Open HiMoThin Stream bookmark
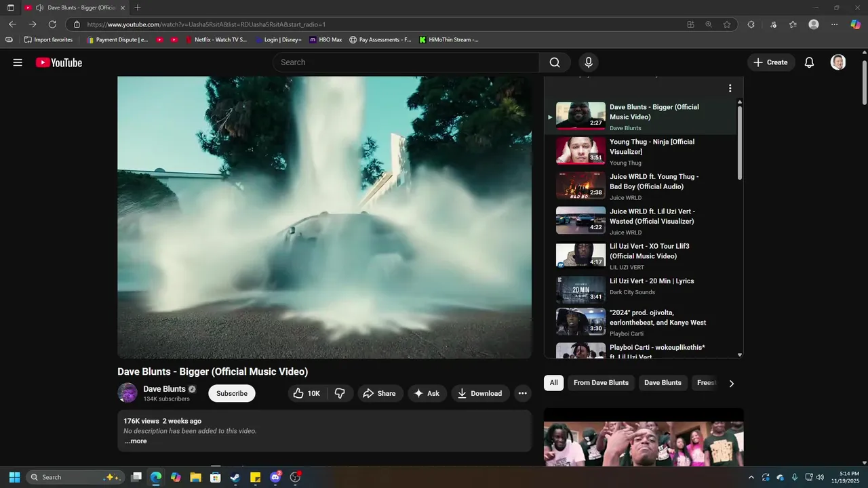This screenshot has height=488, width=868. pyautogui.click(x=449, y=40)
